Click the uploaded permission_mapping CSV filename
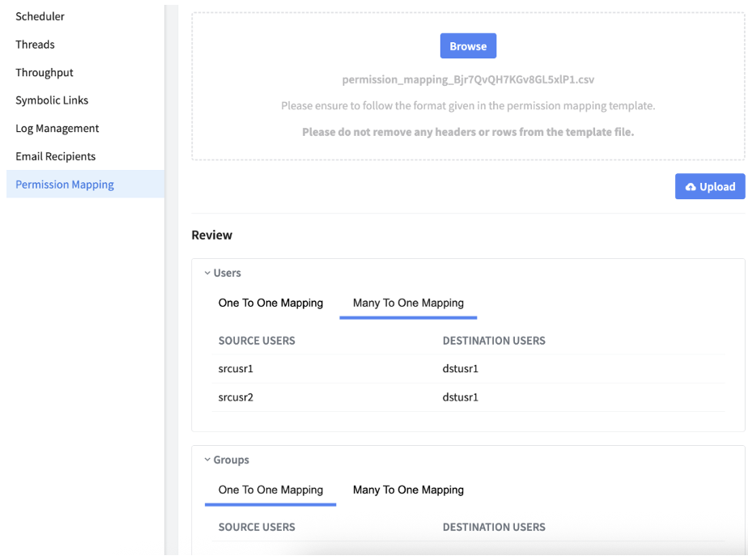The height and width of the screenshot is (560, 748). (x=468, y=80)
